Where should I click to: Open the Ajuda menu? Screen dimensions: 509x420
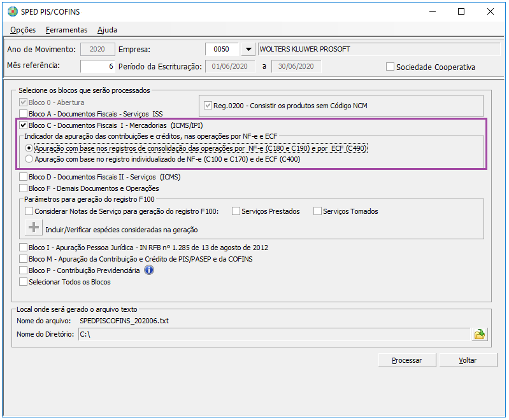[107, 30]
